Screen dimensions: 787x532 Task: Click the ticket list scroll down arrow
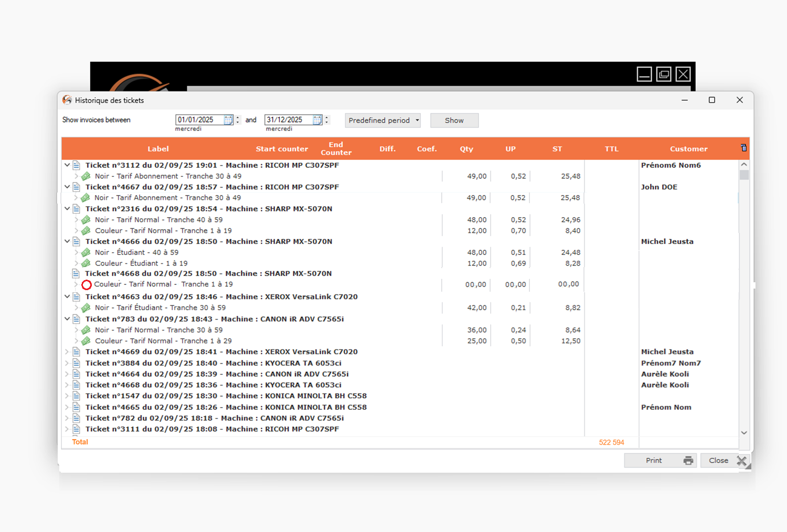tap(744, 433)
